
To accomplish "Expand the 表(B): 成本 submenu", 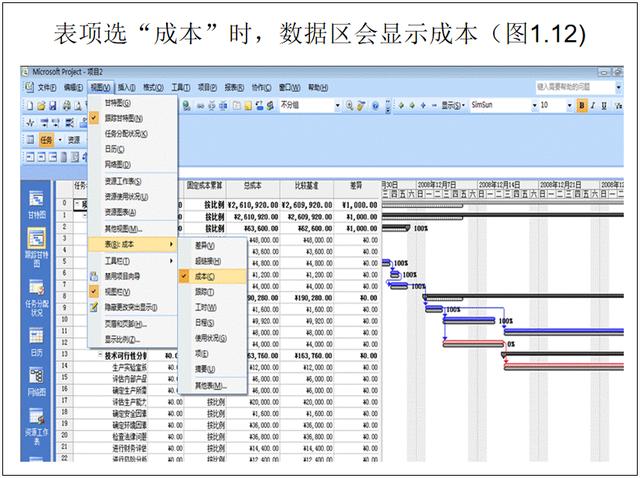I will [x=133, y=245].
